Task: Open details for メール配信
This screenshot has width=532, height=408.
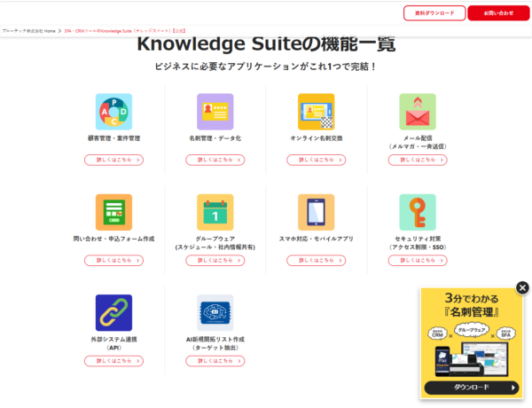Action: tap(418, 160)
